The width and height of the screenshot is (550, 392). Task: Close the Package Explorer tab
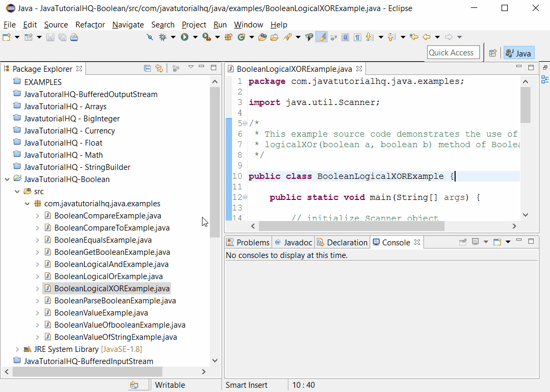[x=79, y=69]
